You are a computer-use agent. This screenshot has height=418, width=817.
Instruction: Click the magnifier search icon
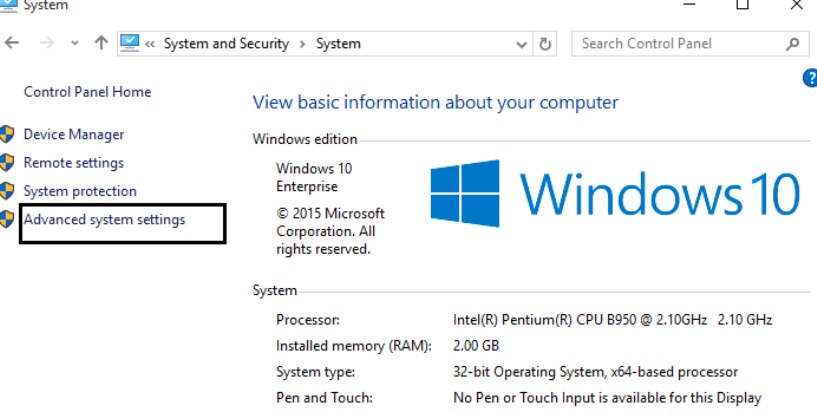tap(793, 44)
